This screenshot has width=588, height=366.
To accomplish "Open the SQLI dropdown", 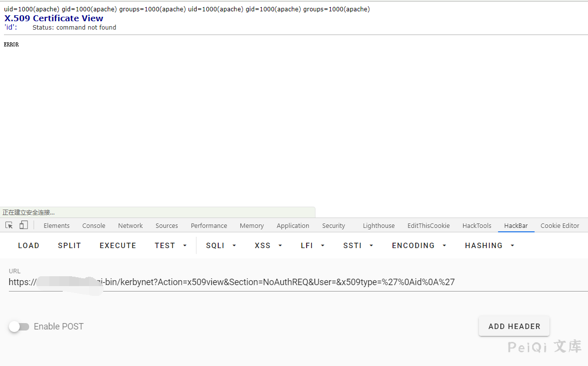I will click(x=221, y=246).
